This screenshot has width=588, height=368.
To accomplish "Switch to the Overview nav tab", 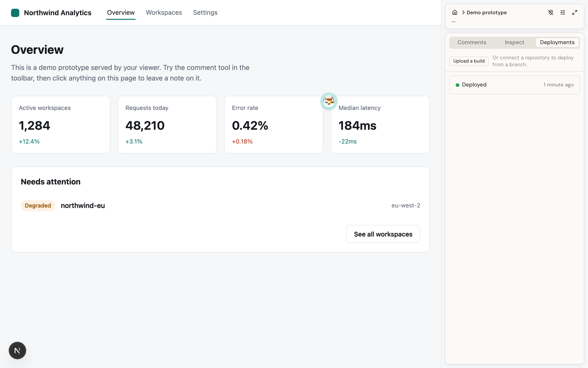I will pyautogui.click(x=121, y=13).
